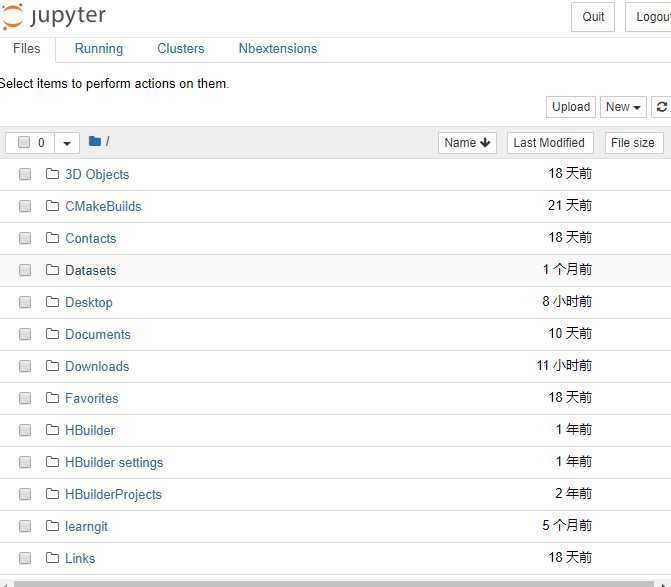Click folder icon beside Links
Screen dimensions: 671x587
point(52,558)
